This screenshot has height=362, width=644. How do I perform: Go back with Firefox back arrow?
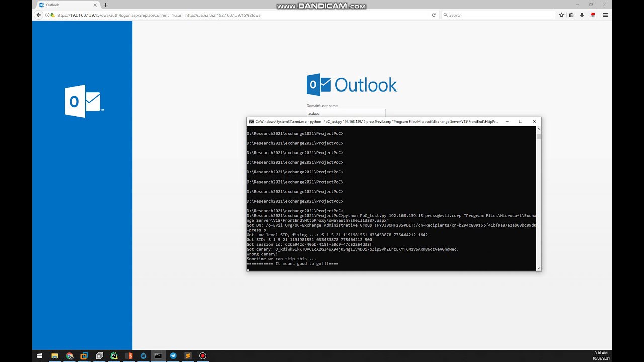tap(38, 15)
